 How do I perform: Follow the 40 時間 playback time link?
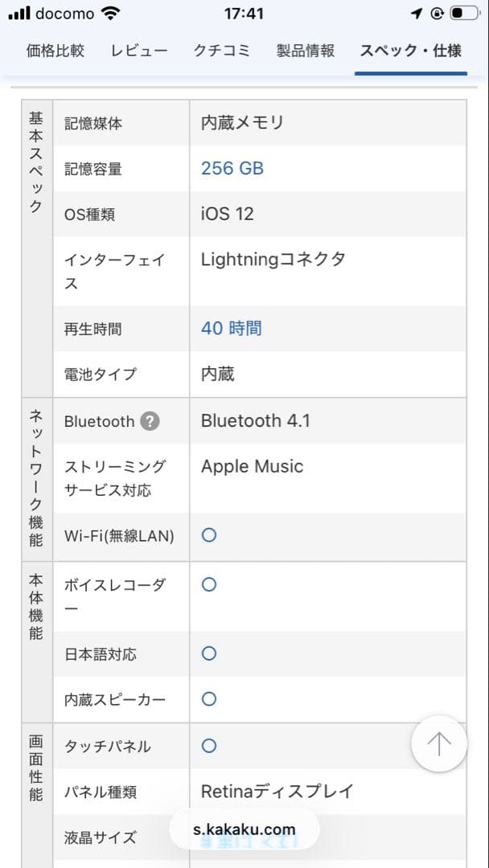coord(230,328)
